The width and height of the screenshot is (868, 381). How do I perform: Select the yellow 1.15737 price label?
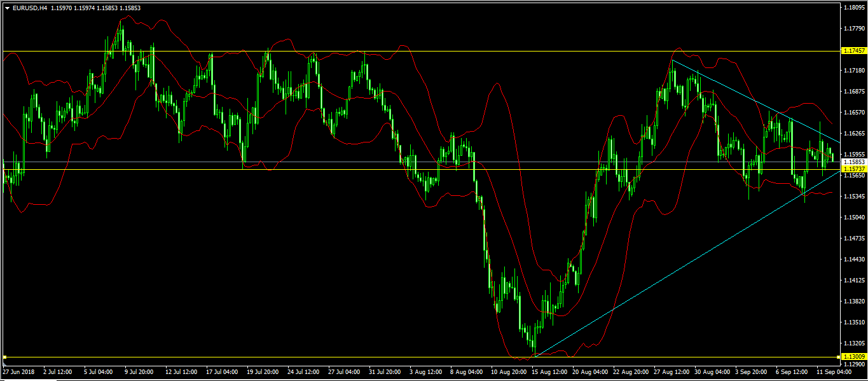point(853,169)
